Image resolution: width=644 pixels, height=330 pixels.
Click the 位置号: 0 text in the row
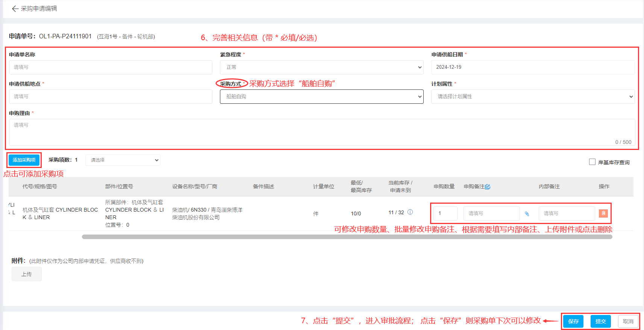point(117,225)
